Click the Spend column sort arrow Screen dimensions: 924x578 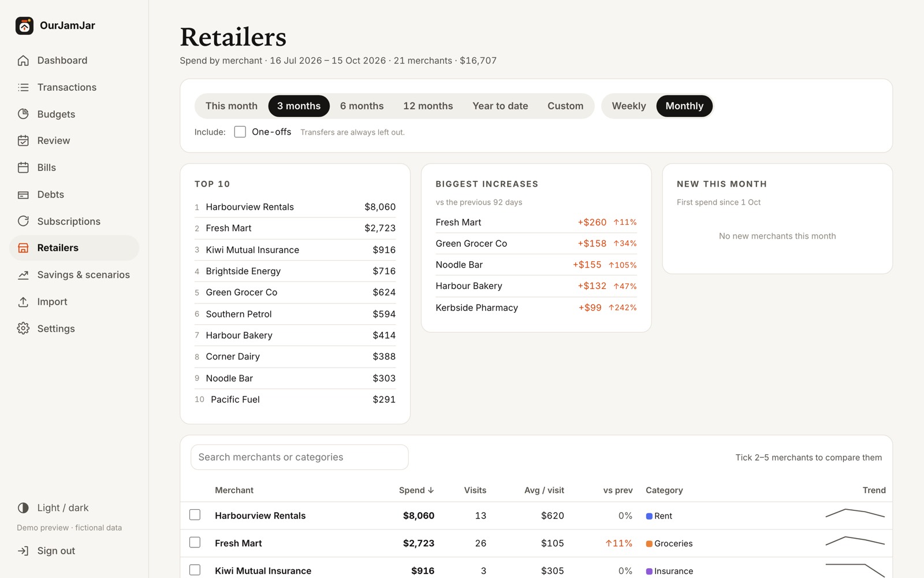pyautogui.click(x=431, y=490)
